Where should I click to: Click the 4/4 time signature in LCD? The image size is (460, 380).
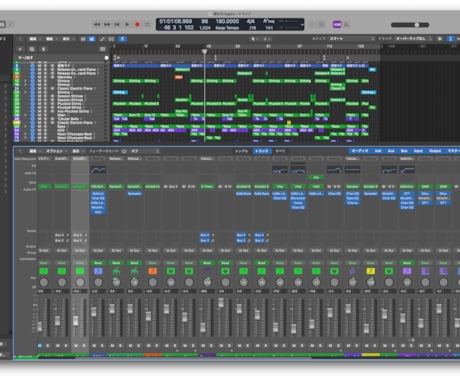(x=250, y=21)
